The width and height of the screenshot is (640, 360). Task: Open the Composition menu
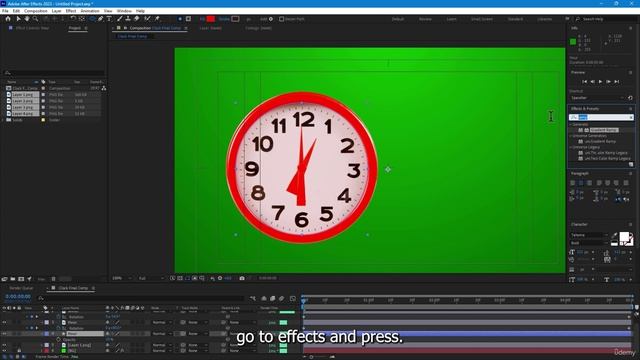pyautogui.click(x=36, y=11)
